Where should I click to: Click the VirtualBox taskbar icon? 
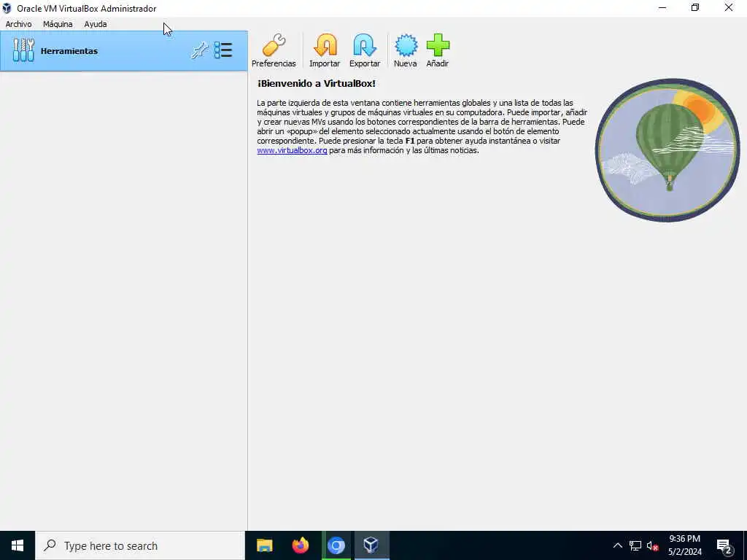click(x=371, y=545)
